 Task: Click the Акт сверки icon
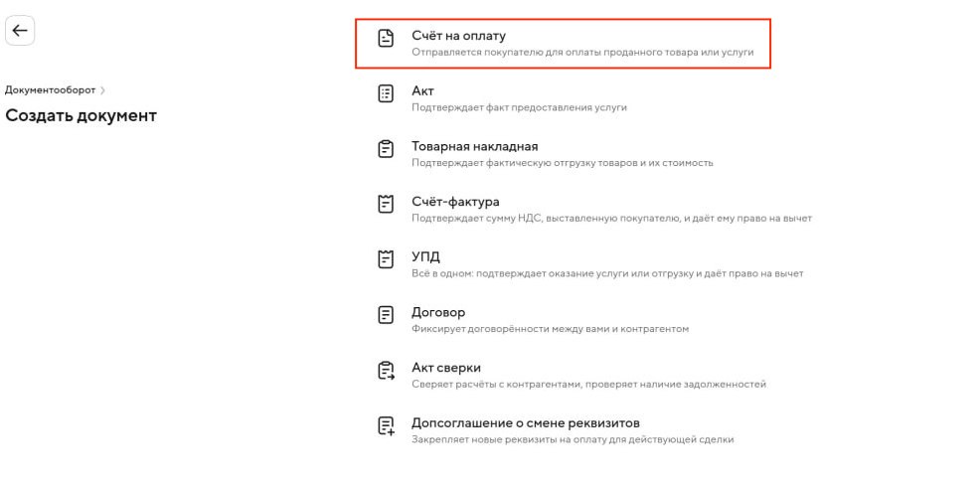[x=387, y=370]
